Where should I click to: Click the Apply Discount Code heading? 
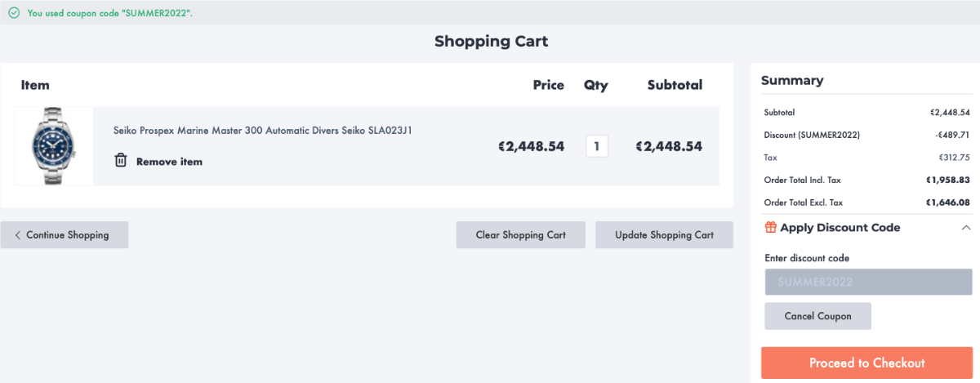tap(840, 228)
